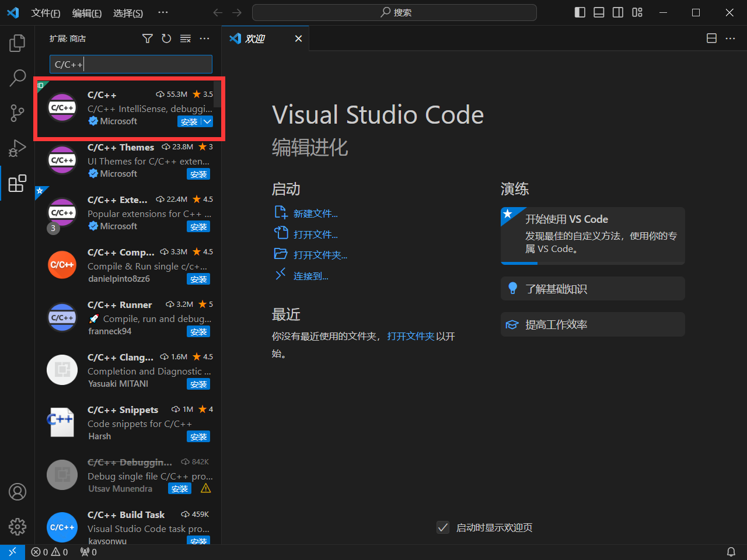
Task: Open editor more actions ellipsis
Action: (730, 38)
